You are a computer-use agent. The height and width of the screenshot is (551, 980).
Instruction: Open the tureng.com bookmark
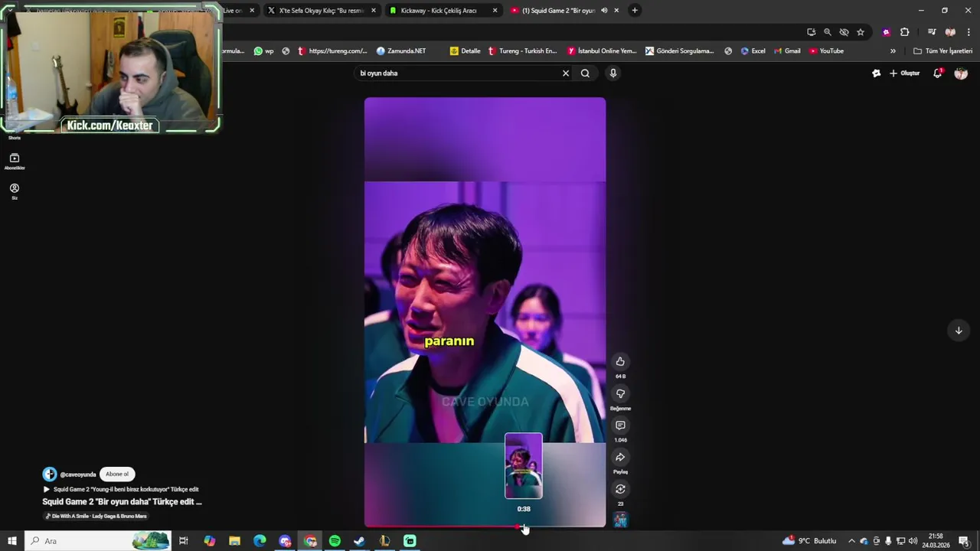(x=333, y=51)
